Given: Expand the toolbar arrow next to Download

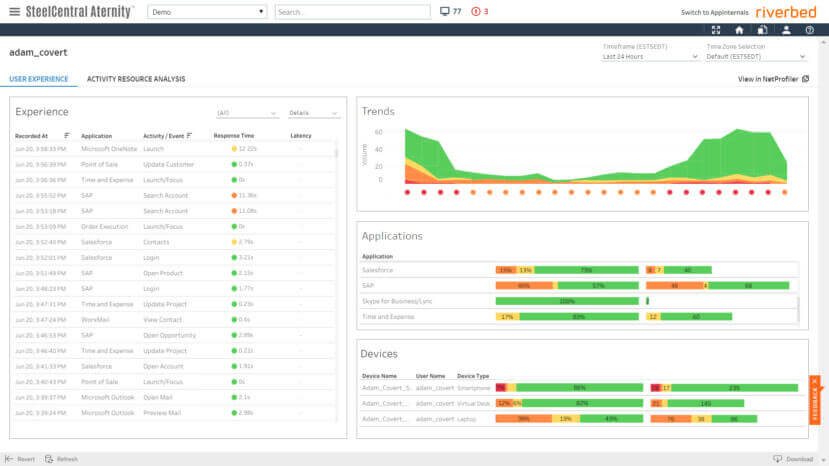Looking at the screenshot, I should pos(823,460).
